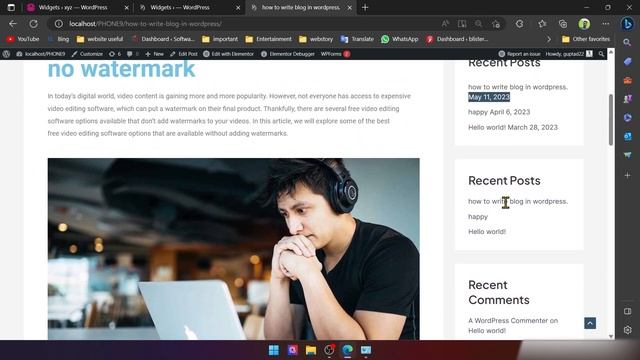Click the zoom magnifier icon in address bar
This screenshot has width=640, height=360.
tap(478, 24)
